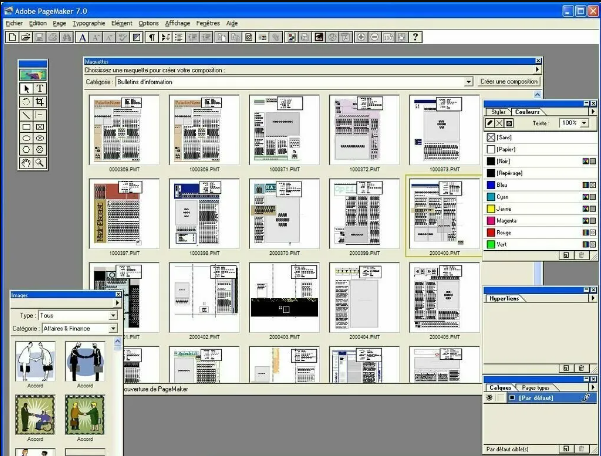The width and height of the screenshot is (601, 456).
Task: Toggle eye visibility of Par défaut layer
Action: (489, 398)
